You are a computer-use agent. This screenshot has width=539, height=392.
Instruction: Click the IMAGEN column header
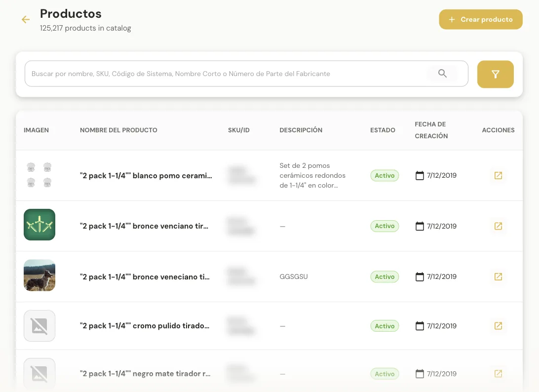(x=36, y=130)
